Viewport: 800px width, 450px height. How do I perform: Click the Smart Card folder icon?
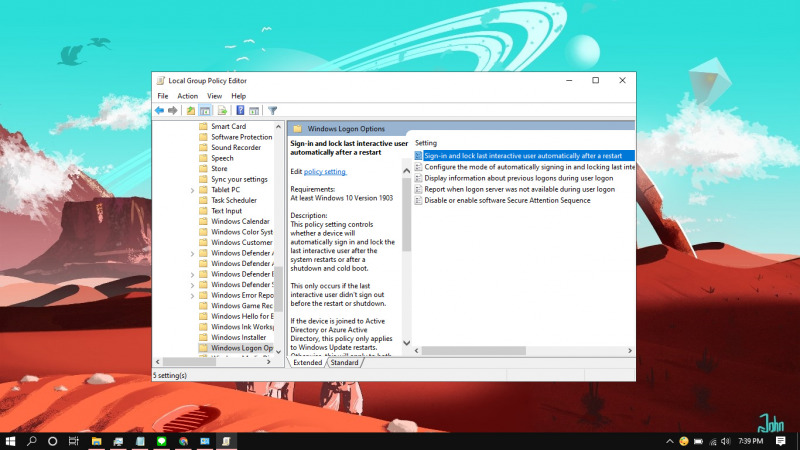pos(203,126)
